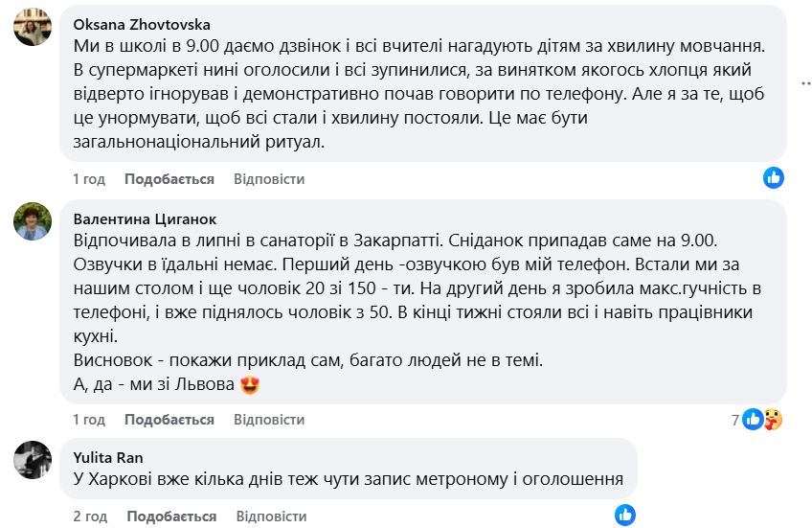Like Oksana Zhovtovska's comment via Подобається

click(x=169, y=179)
